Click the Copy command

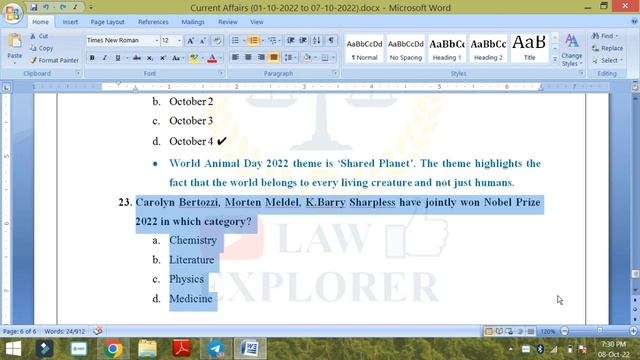tap(41, 48)
